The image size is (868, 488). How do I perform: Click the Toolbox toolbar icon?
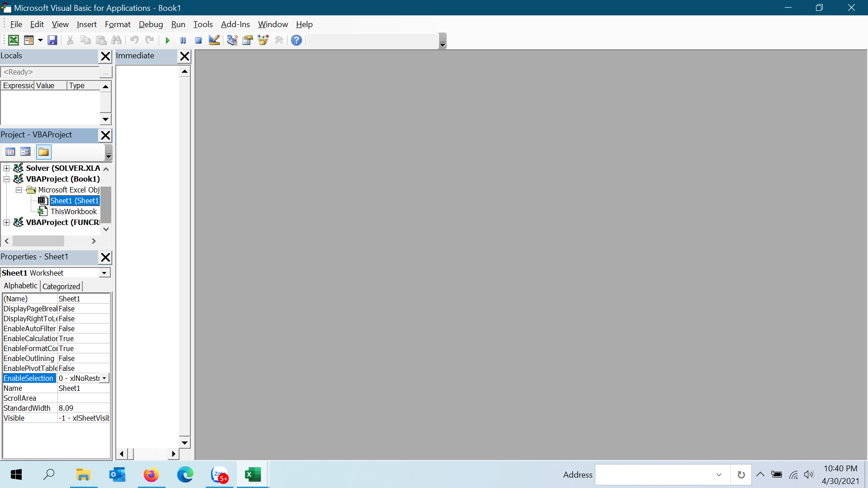click(x=279, y=40)
